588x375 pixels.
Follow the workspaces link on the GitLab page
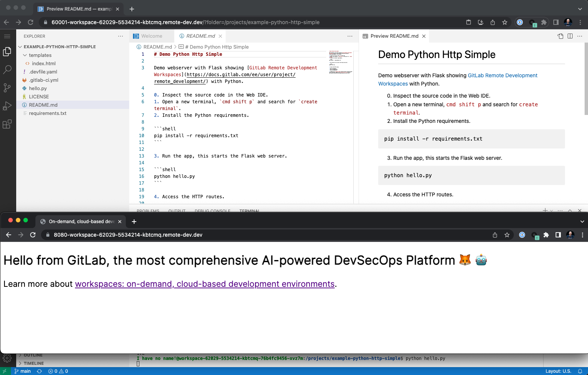(205, 284)
